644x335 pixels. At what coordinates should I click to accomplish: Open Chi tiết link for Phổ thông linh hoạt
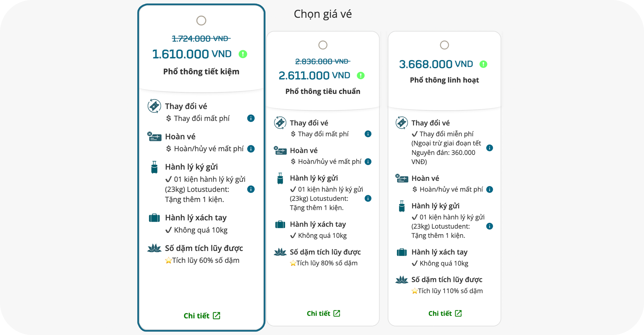445,313
